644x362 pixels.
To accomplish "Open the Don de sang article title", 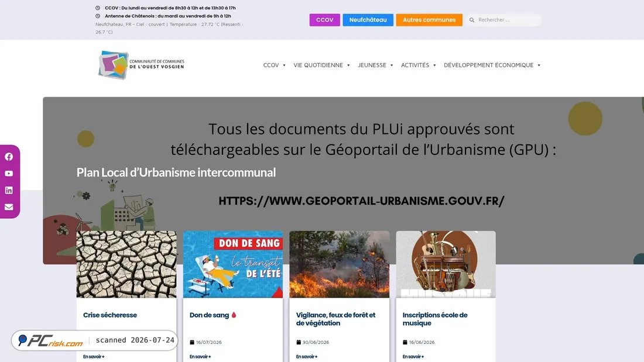I will 209,315.
